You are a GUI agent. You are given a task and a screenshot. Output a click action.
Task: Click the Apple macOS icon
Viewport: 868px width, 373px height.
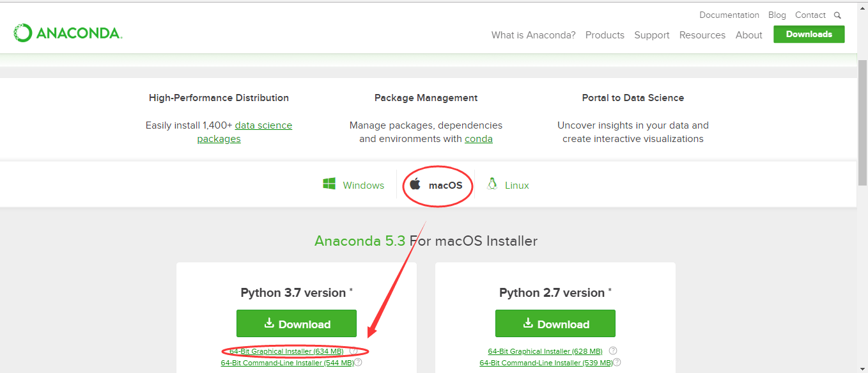[415, 184]
